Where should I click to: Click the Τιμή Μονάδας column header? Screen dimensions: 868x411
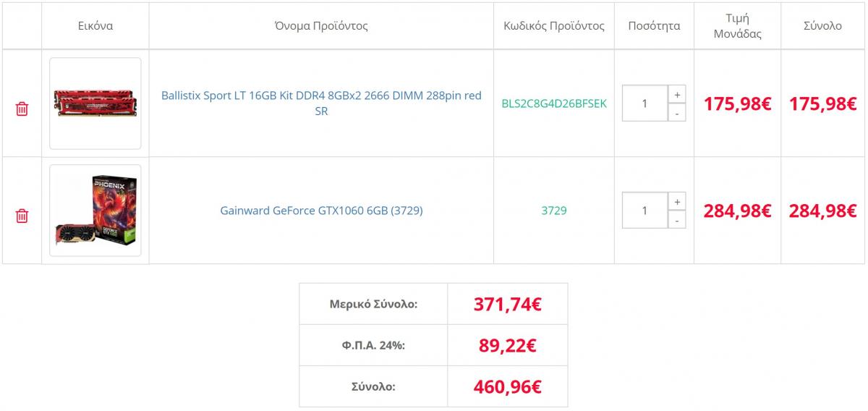(737, 26)
